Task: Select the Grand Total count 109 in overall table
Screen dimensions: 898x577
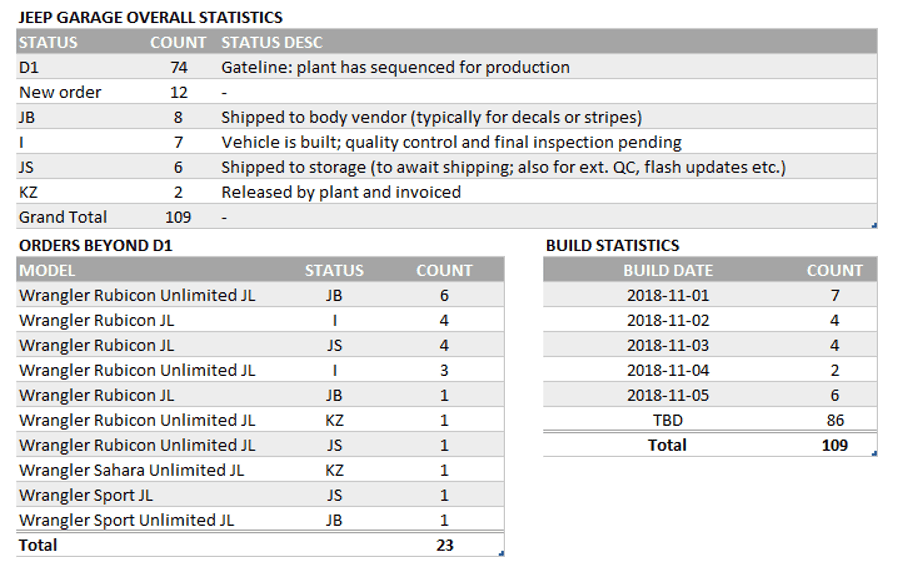Action: pos(178,218)
